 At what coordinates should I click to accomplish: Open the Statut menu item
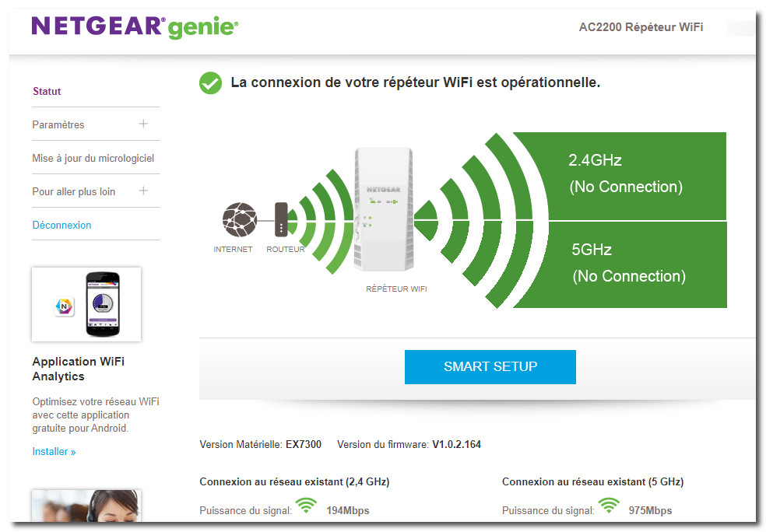47,91
